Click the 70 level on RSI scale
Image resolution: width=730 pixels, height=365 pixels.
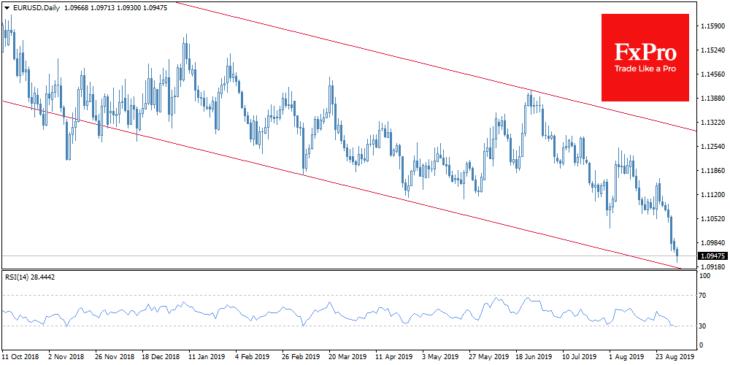[704, 295]
